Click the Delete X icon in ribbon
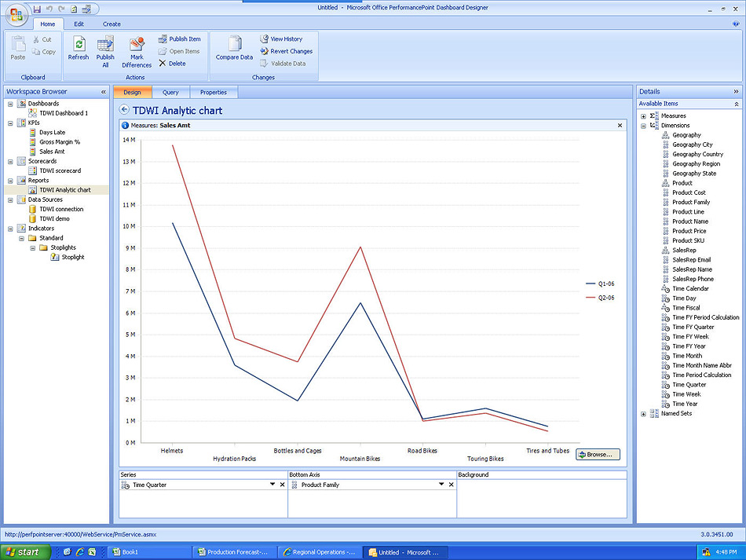This screenshot has width=746, height=560. (x=163, y=64)
